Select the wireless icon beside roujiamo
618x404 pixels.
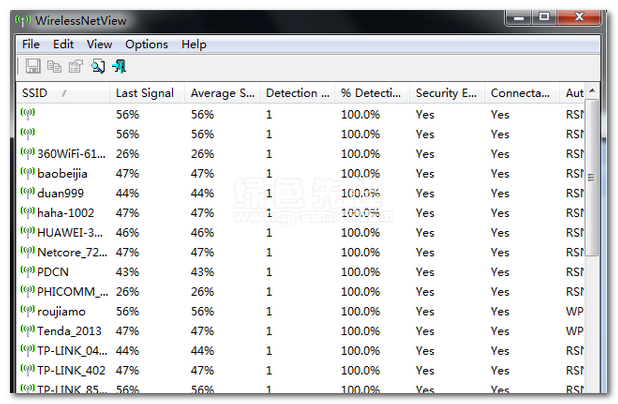28,311
